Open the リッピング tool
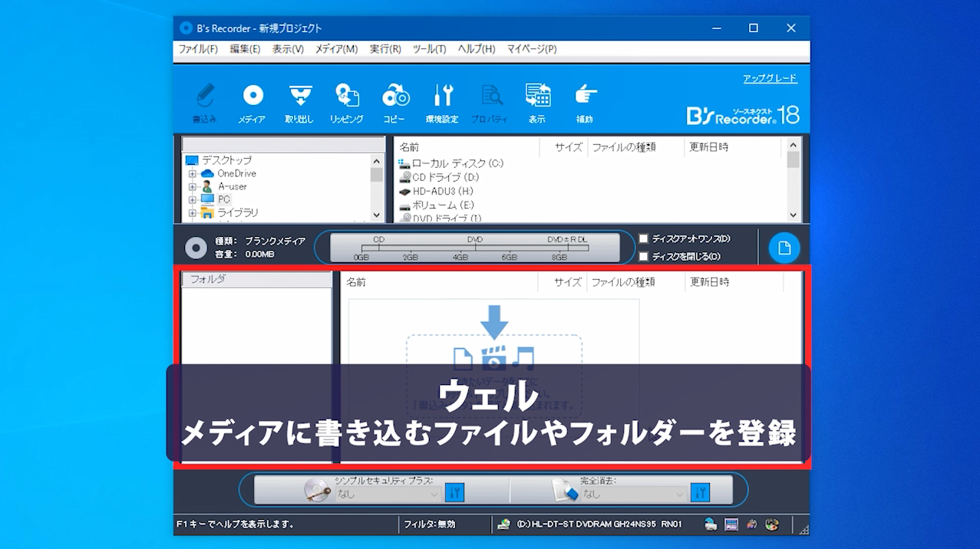980x549 pixels. point(347,102)
